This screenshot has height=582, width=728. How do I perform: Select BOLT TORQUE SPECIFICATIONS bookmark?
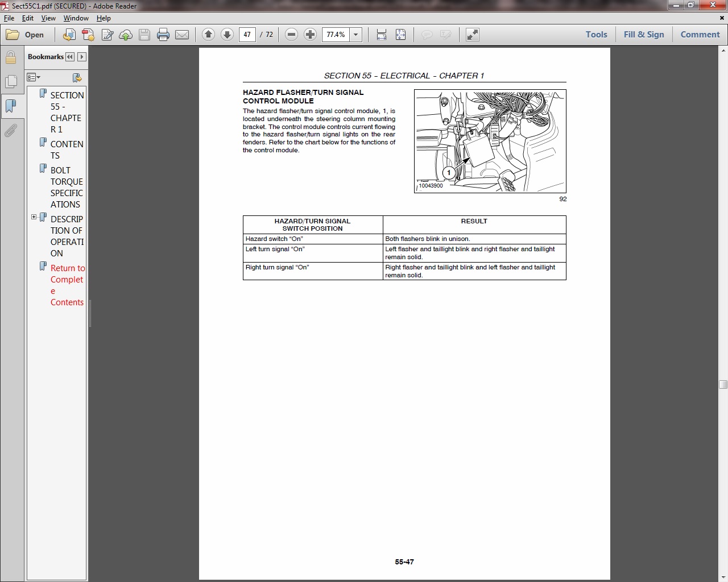point(67,188)
